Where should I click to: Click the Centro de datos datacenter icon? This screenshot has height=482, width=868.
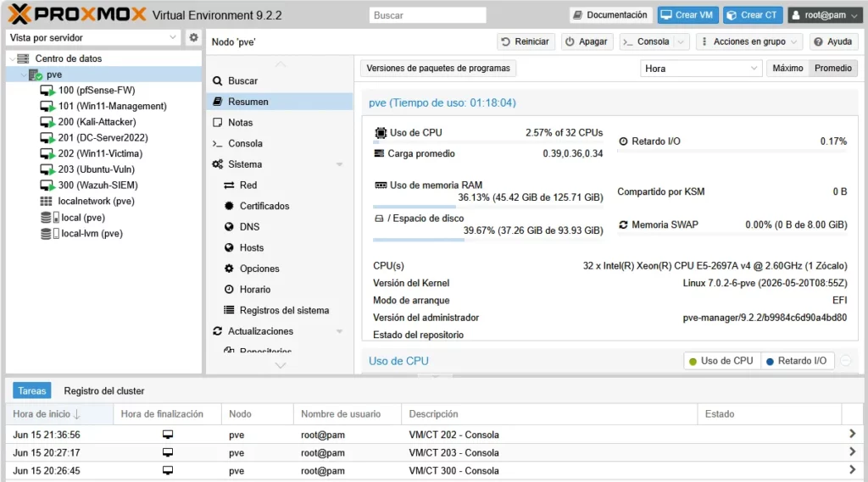[x=23, y=58]
